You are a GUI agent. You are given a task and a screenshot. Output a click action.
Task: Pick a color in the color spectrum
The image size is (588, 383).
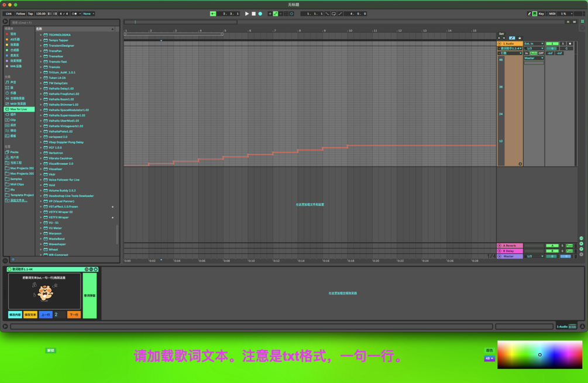(539, 354)
